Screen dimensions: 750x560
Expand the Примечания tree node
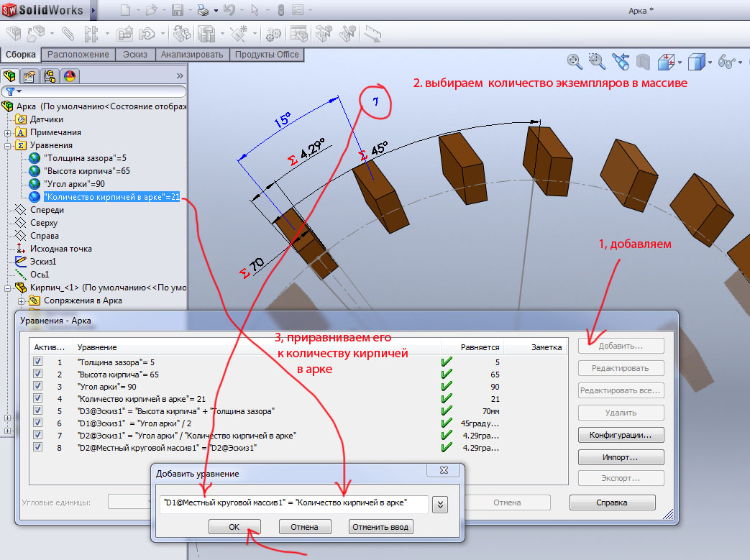[7, 132]
